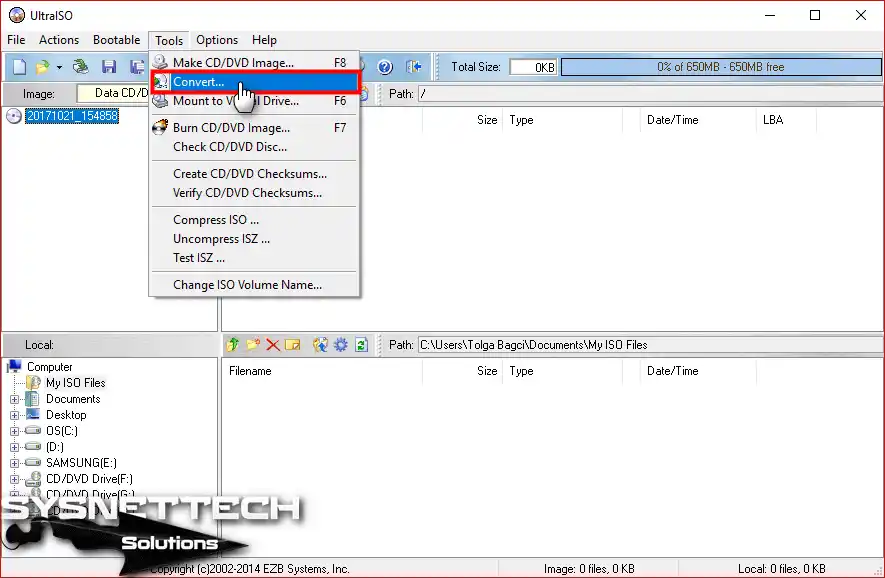Click the Open file folder icon
Screen dimensions: 885x578
(42, 67)
